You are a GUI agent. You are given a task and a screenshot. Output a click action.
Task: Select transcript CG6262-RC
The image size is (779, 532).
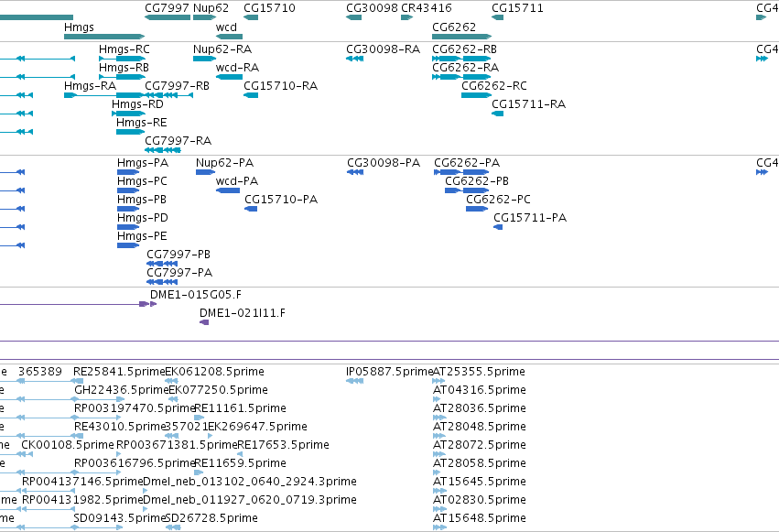pyautogui.click(x=494, y=86)
